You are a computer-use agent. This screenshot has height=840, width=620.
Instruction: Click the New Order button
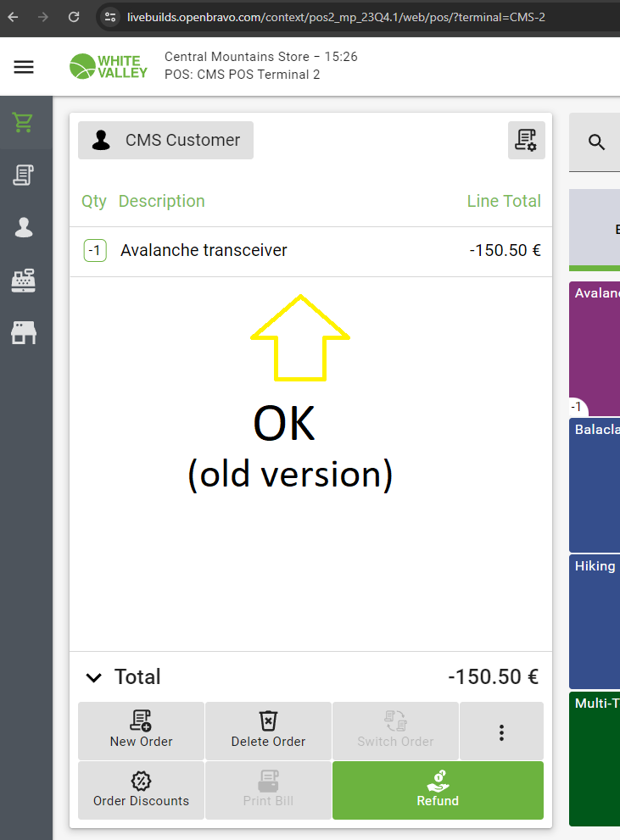tap(141, 731)
